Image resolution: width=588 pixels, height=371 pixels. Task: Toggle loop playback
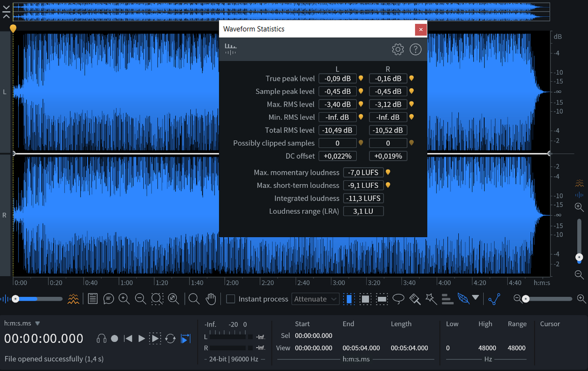tap(170, 338)
